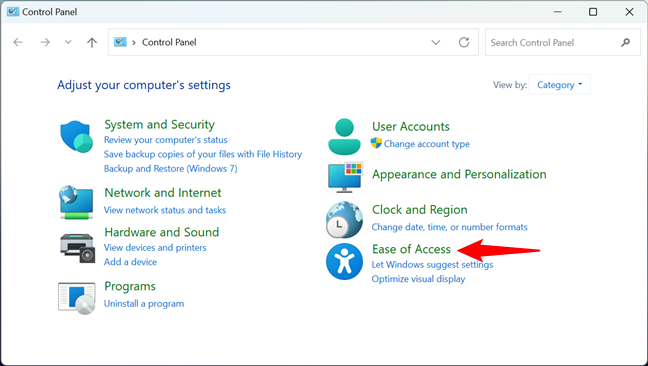The height and width of the screenshot is (366, 648).
Task: Go forward with the forward arrow
Action: [45, 42]
